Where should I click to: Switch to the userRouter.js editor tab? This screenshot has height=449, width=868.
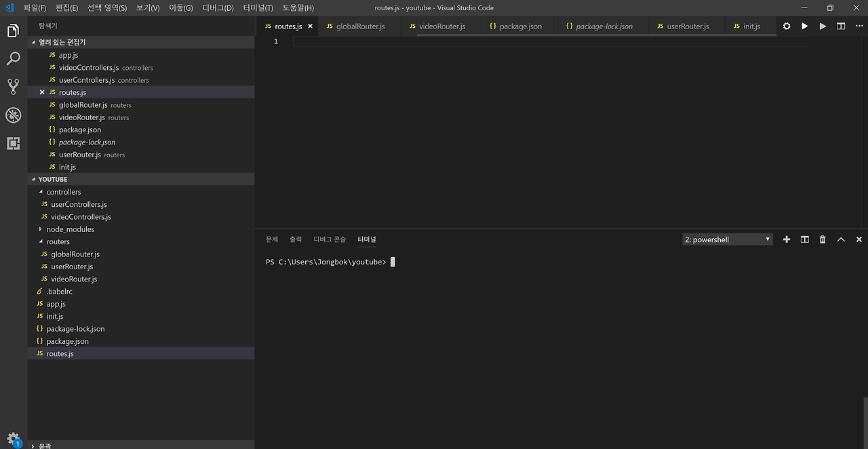[686, 26]
